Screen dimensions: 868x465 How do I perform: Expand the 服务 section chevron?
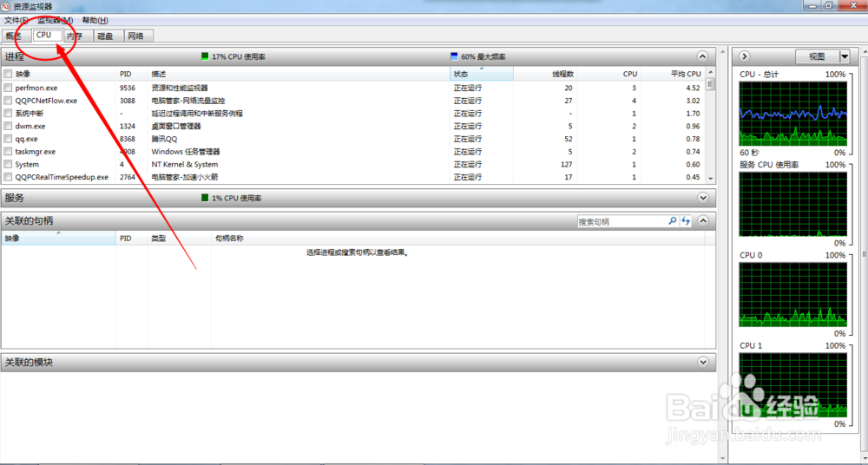703,198
